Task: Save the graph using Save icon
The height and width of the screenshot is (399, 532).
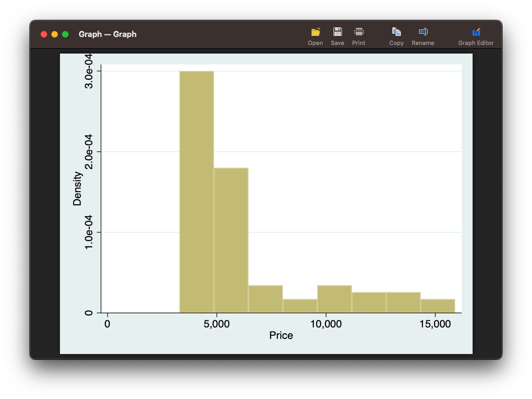Action: [337, 32]
